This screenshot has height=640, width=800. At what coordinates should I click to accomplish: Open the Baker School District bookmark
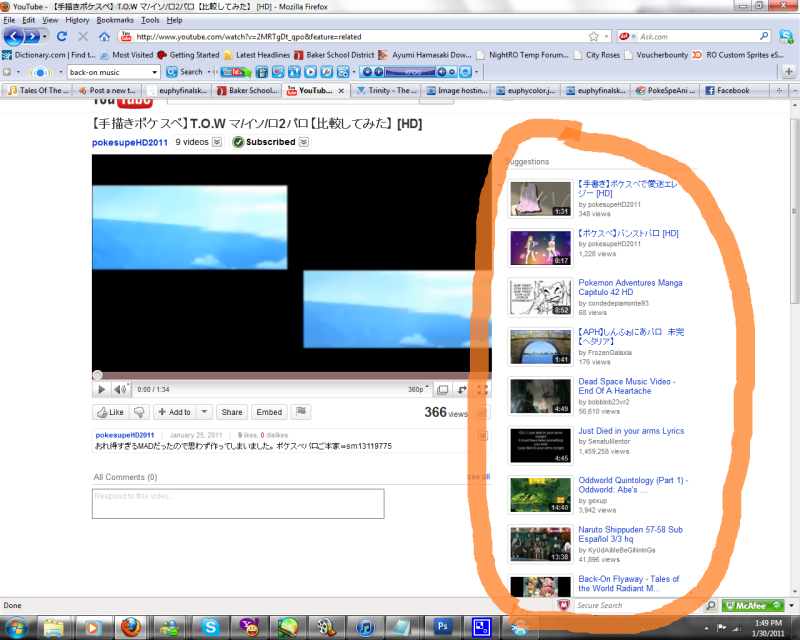(x=334, y=55)
